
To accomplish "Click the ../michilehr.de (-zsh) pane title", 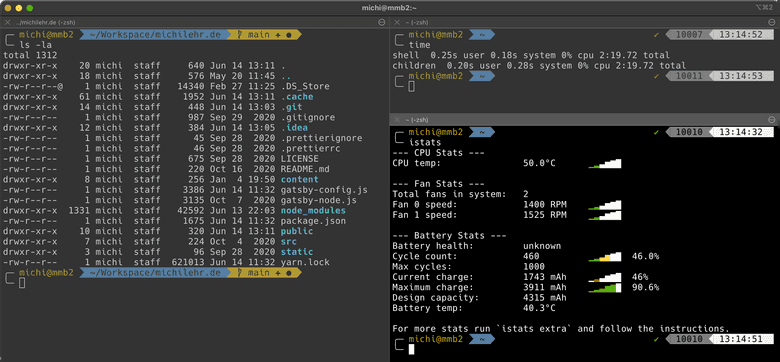I will 45,22.
